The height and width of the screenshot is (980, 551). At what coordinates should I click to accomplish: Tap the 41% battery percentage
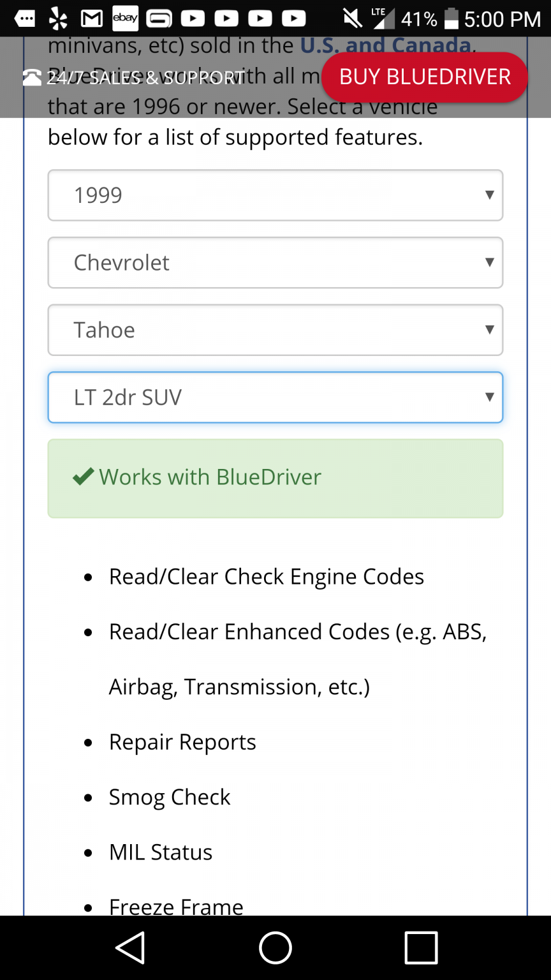(x=419, y=19)
